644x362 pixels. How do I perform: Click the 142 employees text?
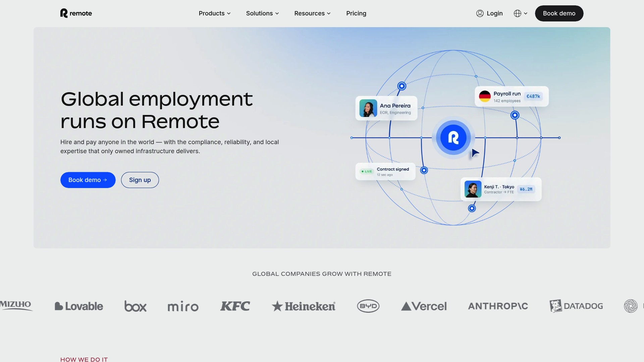(507, 101)
